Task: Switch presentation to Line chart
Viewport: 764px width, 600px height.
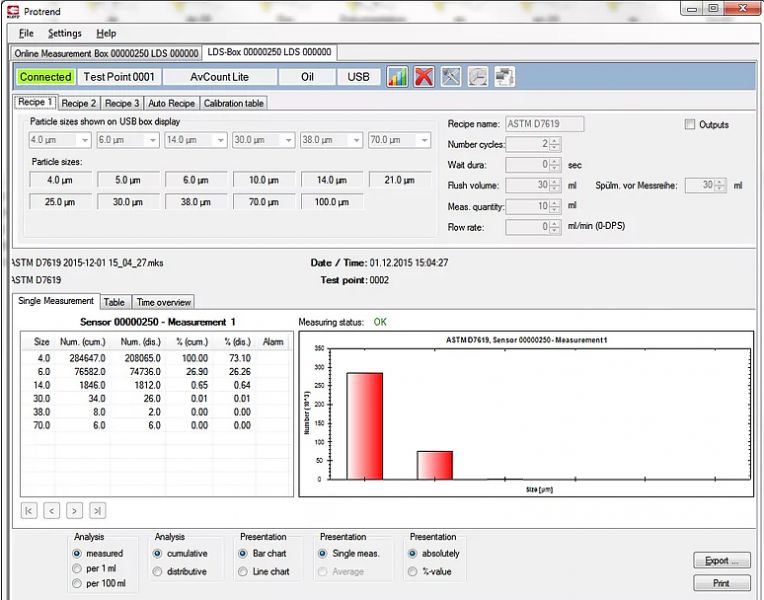Action: 243,572
